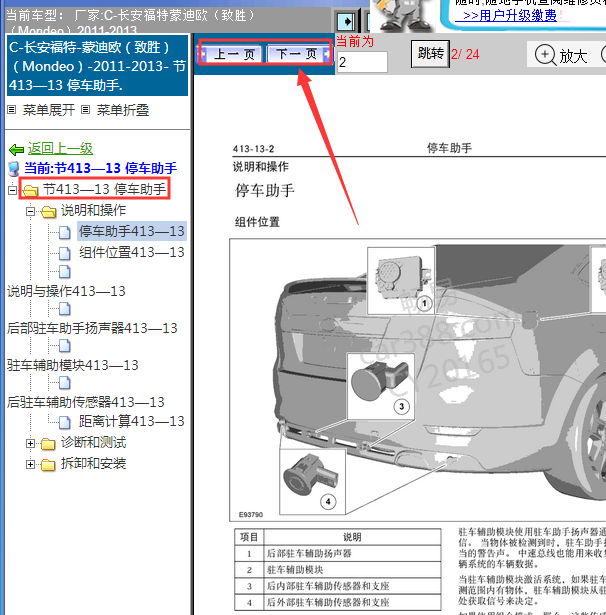
Task: Open the 返回上一级 link
Action: [60, 148]
